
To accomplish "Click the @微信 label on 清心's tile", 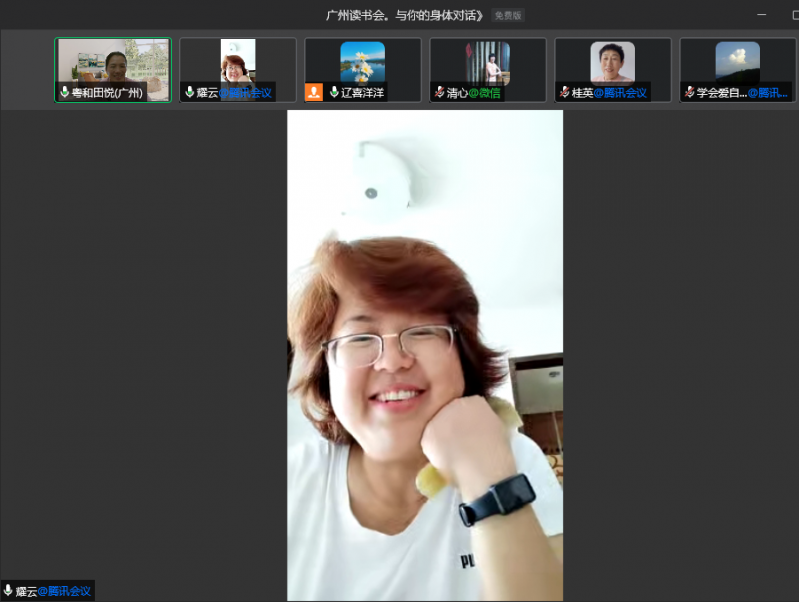I will point(485,92).
